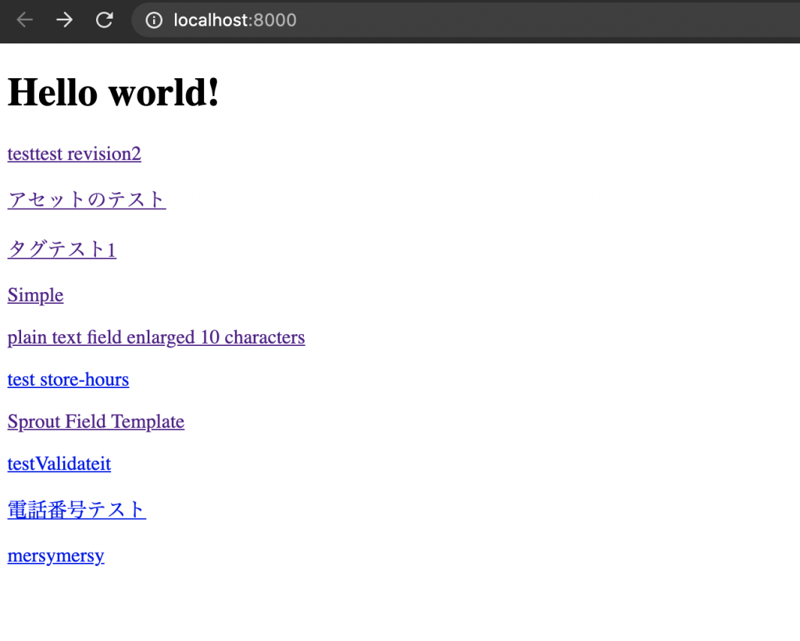Click the browser back arrow

coord(25,20)
